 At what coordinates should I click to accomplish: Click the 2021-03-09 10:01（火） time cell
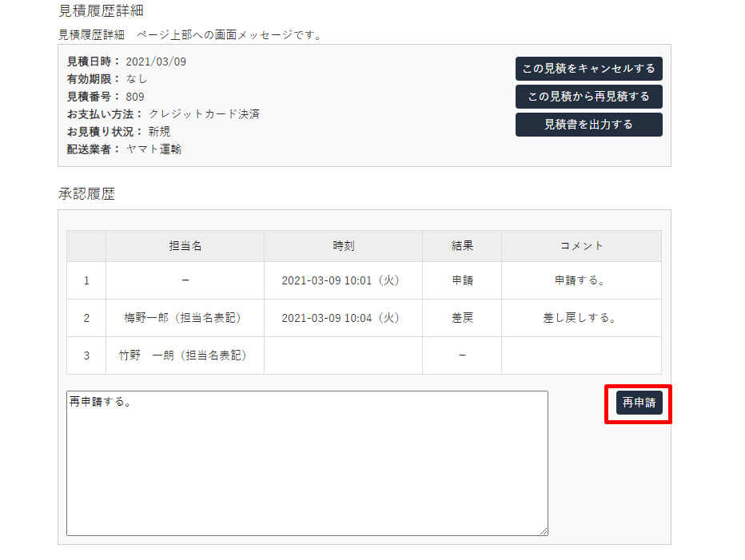343,280
